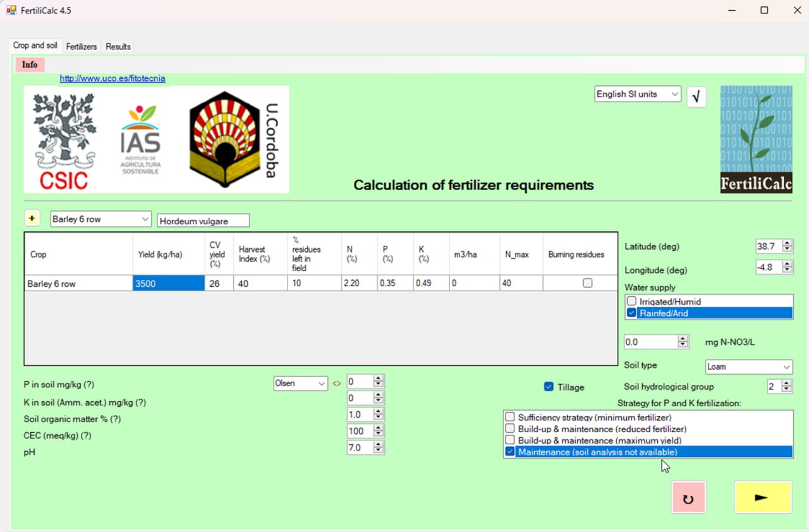Click the pink Info button
The image size is (809, 532).
30,64
